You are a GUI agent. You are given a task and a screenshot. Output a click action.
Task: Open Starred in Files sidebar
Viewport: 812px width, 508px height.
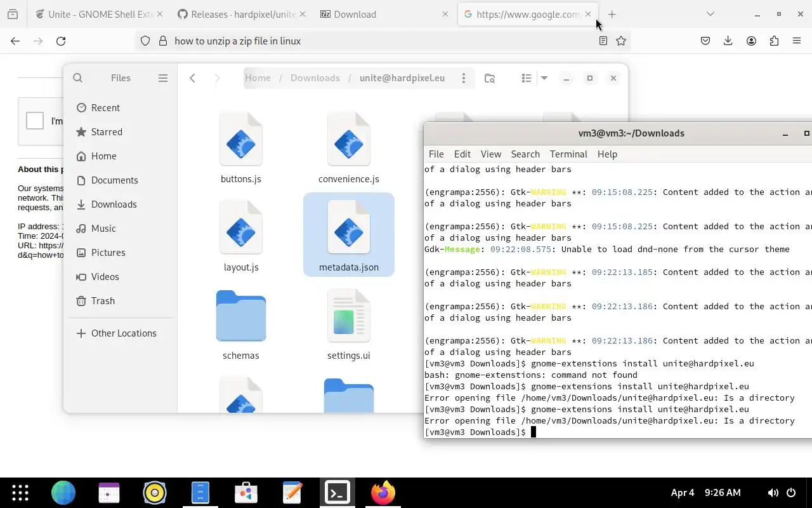click(x=120, y=132)
